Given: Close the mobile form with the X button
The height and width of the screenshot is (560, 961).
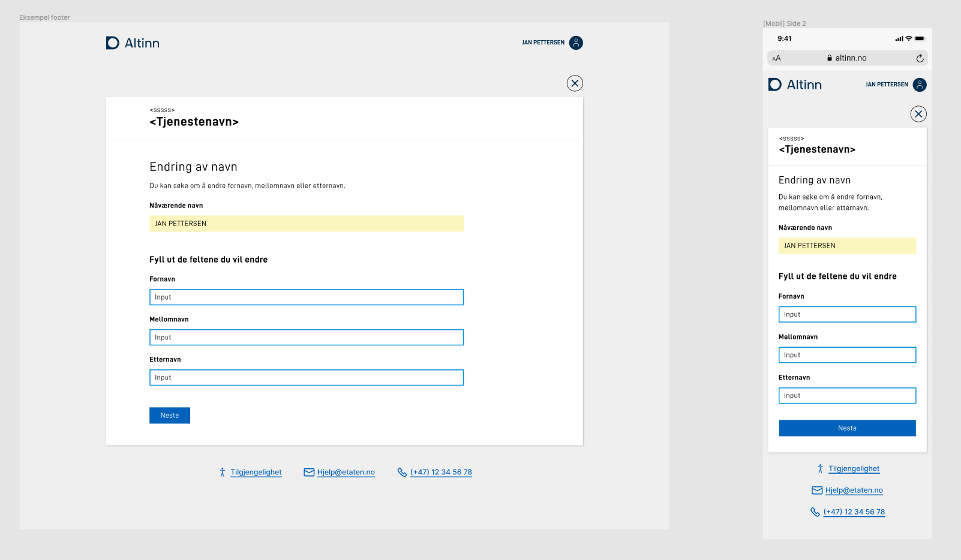Looking at the screenshot, I should tap(918, 113).
